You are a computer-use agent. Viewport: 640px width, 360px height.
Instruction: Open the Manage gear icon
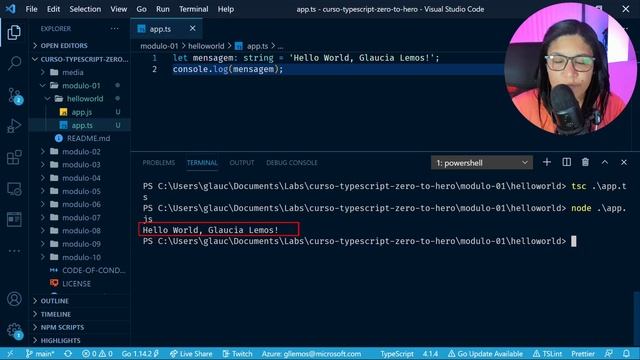click(14, 330)
